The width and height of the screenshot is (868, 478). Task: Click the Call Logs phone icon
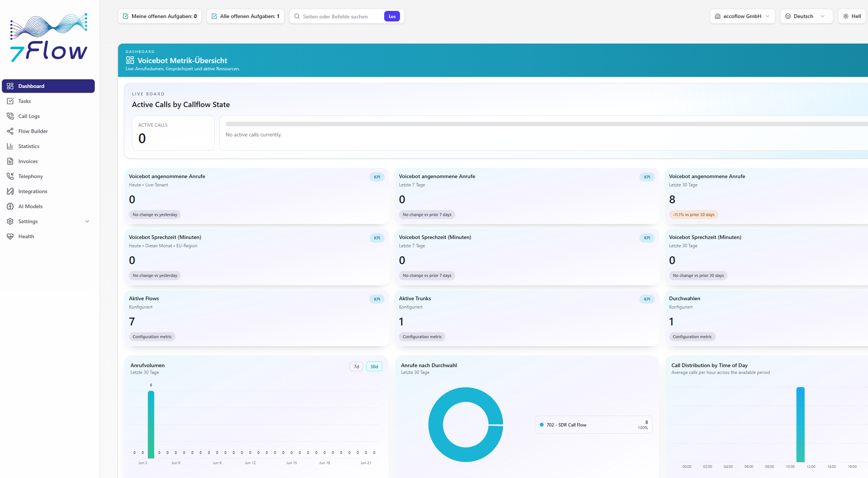point(10,116)
